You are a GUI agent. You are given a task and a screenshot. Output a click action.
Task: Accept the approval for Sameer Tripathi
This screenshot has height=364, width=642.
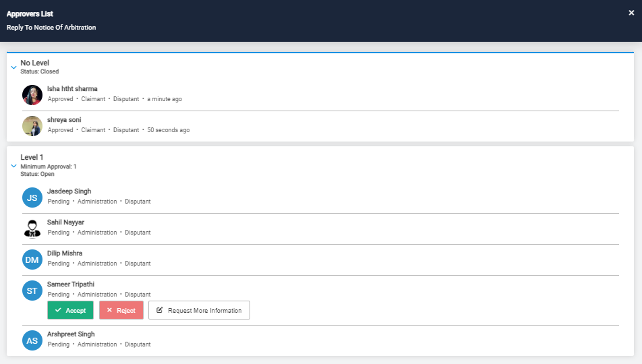click(x=70, y=310)
